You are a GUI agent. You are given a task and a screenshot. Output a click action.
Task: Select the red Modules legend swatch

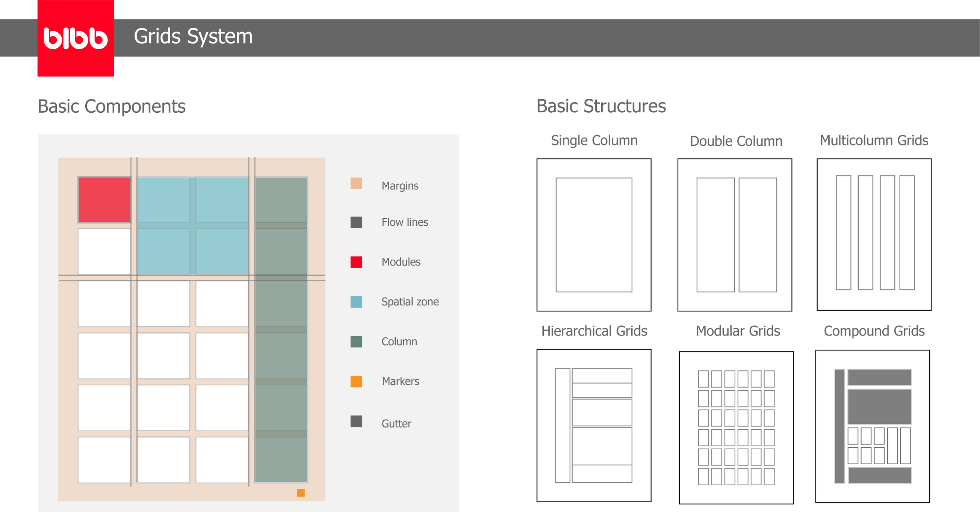356,262
